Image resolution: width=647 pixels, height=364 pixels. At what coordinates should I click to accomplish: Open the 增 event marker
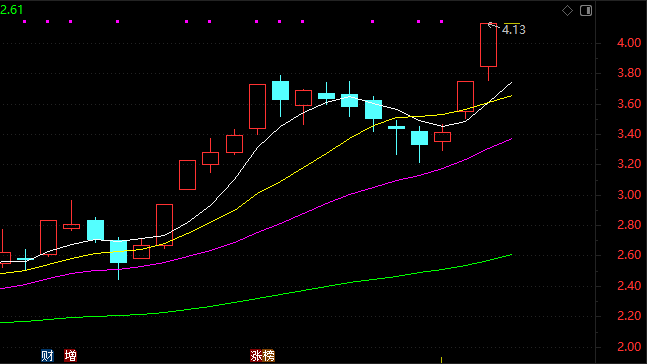71,355
